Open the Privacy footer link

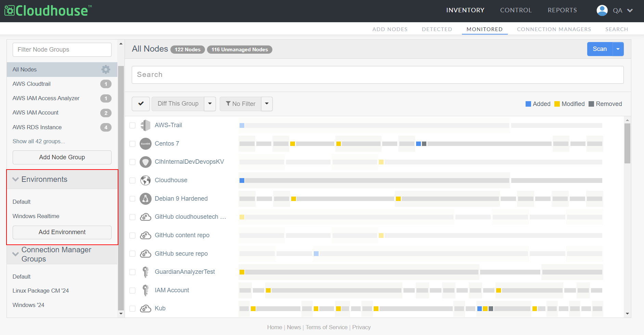(361, 327)
